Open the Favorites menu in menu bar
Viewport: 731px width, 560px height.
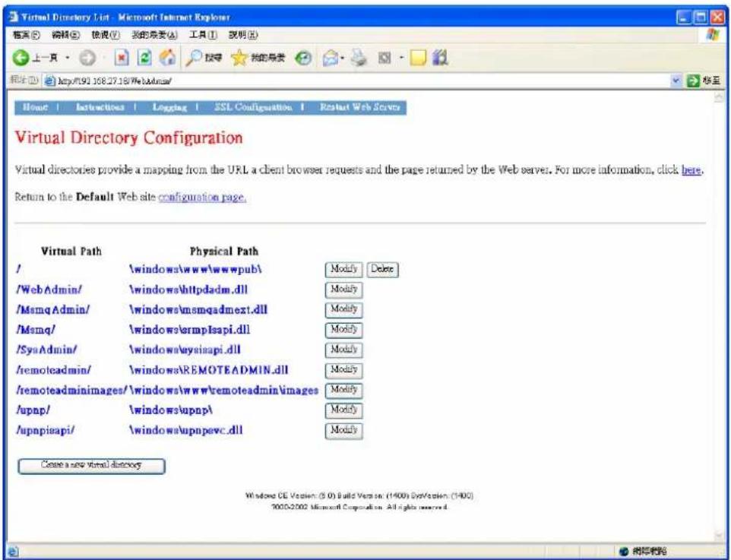click(154, 35)
